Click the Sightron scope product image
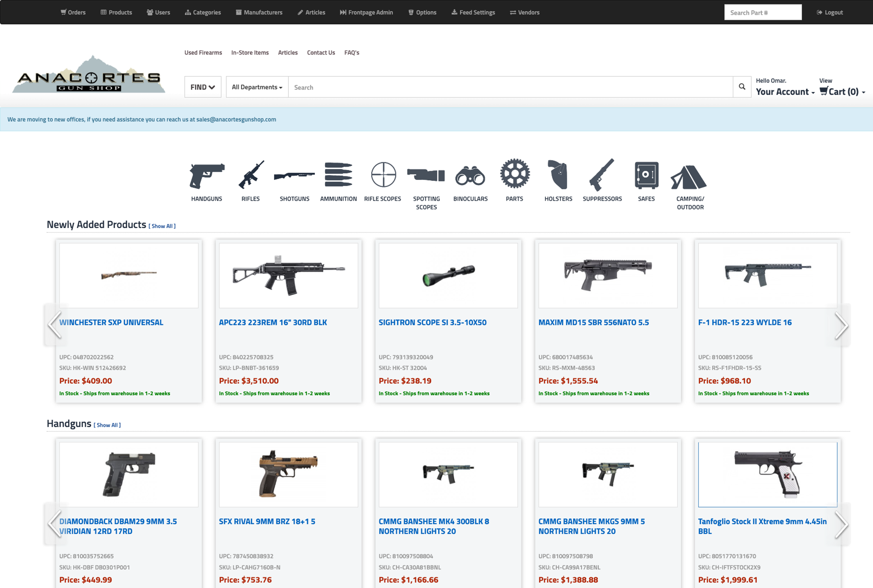 [x=448, y=275]
